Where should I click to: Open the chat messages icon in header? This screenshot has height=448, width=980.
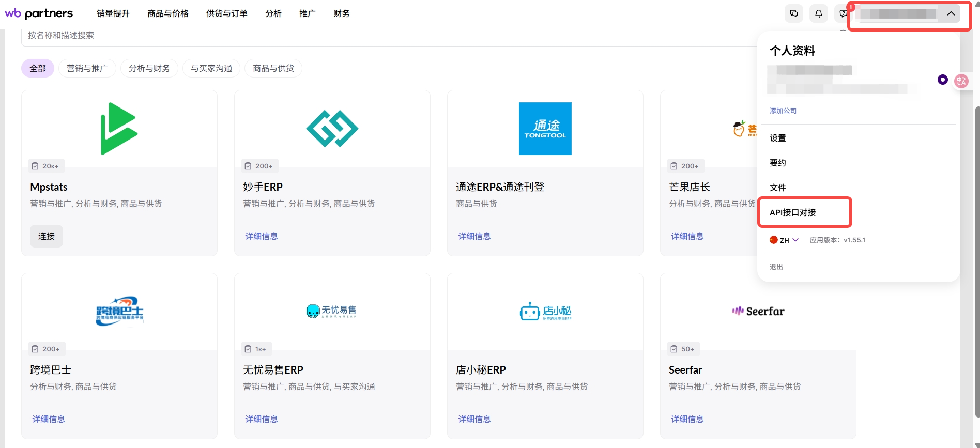[x=794, y=13]
